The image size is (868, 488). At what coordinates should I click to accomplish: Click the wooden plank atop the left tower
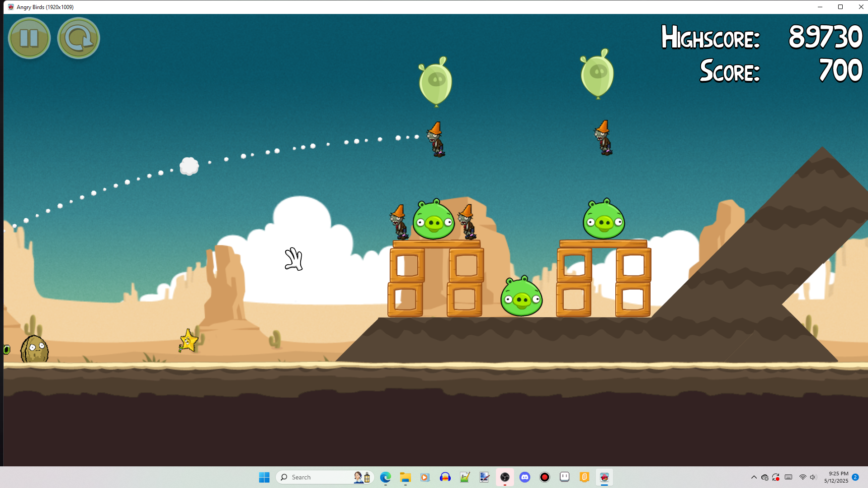click(436, 244)
